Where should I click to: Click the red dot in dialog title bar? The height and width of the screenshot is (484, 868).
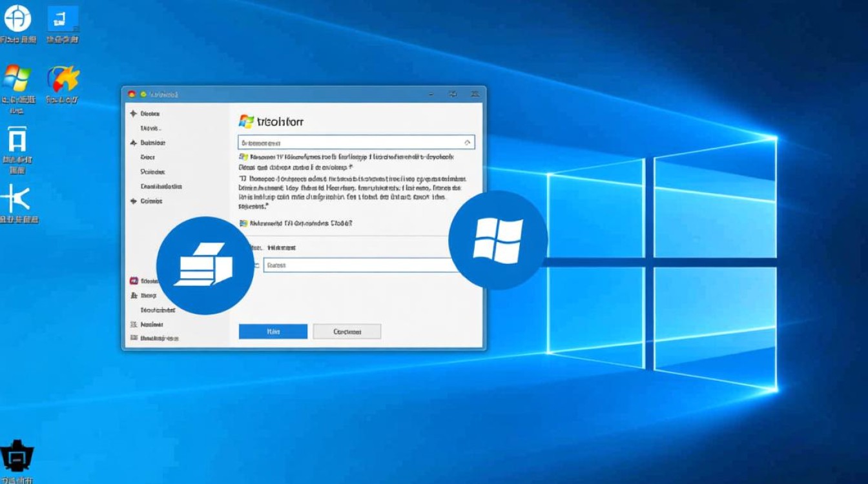click(x=131, y=94)
